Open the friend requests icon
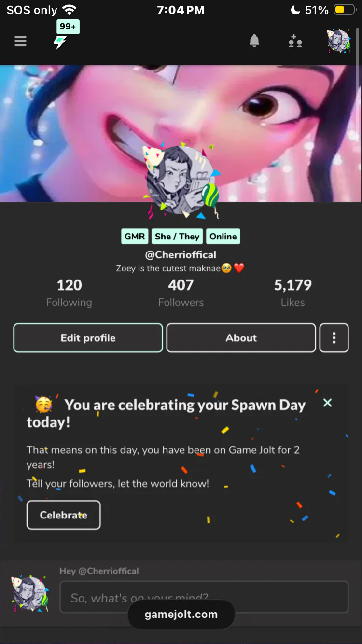The width and height of the screenshot is (362, 644). coord(295,42)
